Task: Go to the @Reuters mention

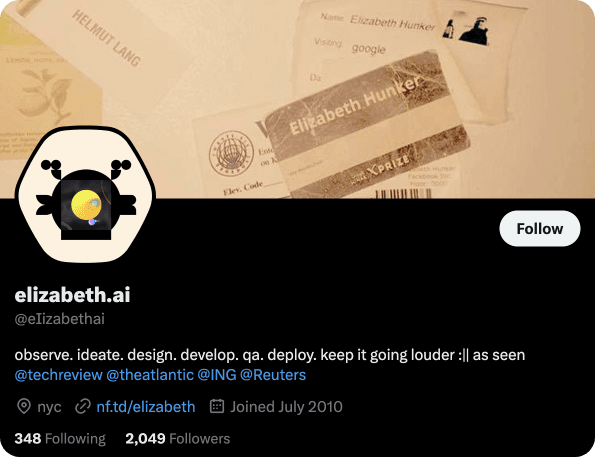Action: 273,375
